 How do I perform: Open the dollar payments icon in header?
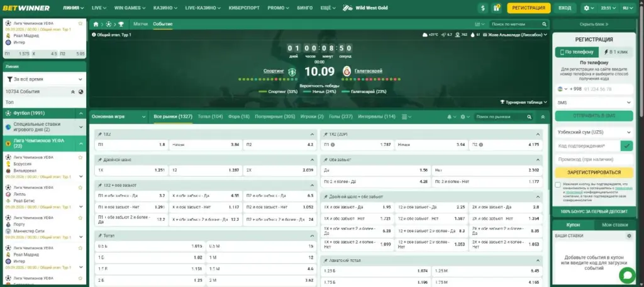click(482, 8)
